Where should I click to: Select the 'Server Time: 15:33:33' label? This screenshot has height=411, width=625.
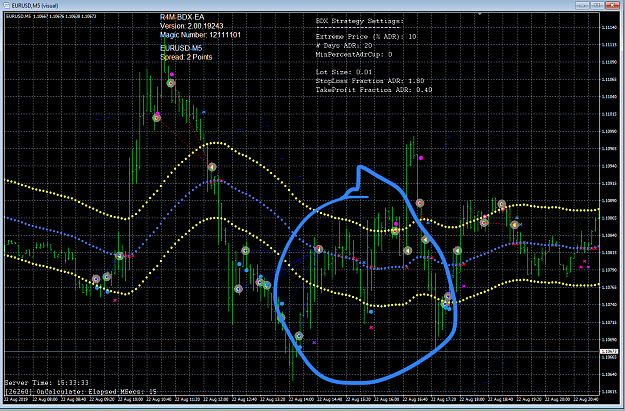pos(47,383)
